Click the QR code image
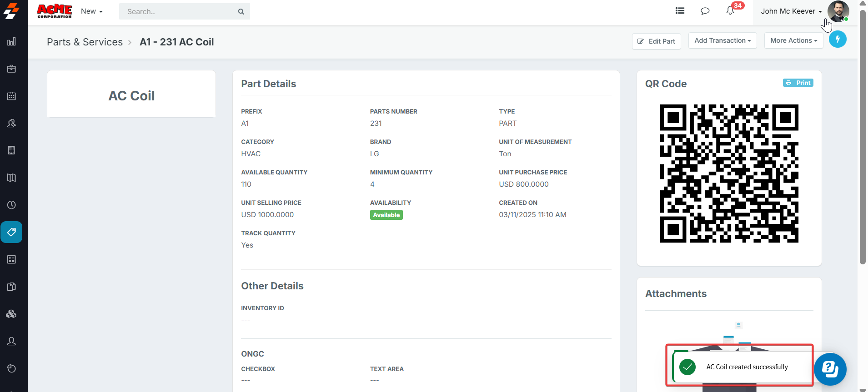The image size is (868, 392). [x=729, y=174]
